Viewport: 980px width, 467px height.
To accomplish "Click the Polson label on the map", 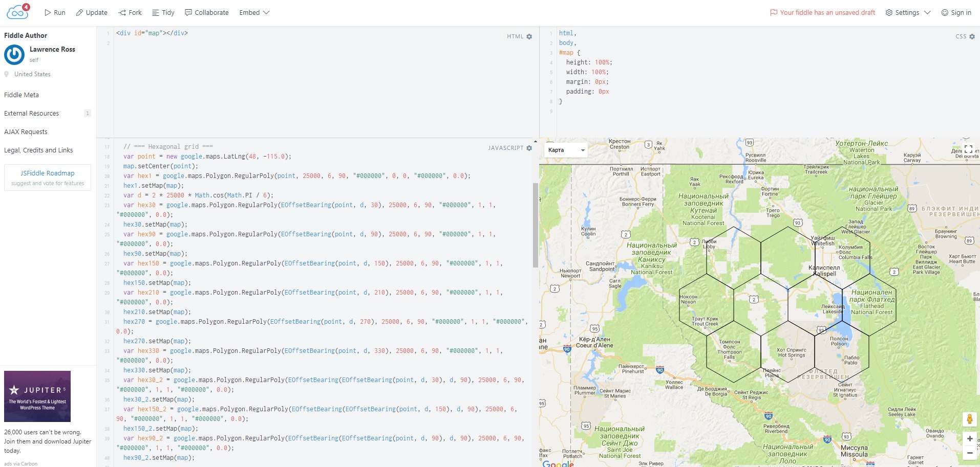I will 839,341.
